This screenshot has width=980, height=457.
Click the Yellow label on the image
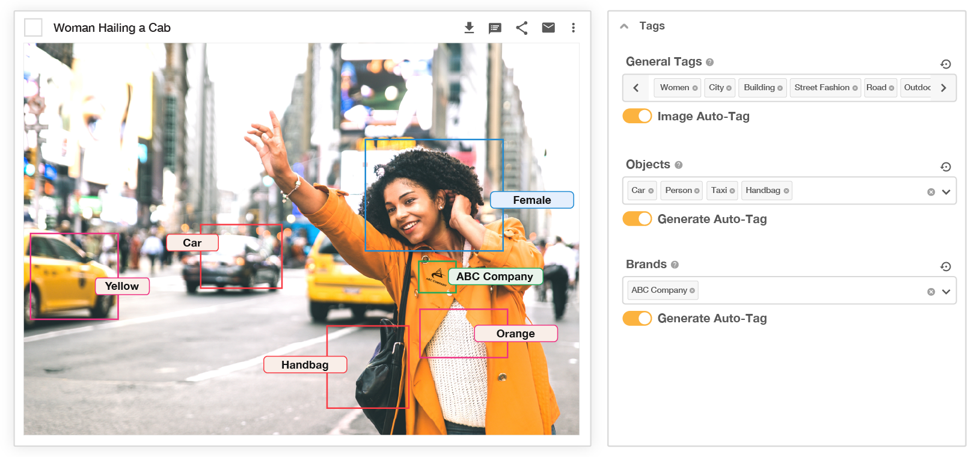click(122, 286)
